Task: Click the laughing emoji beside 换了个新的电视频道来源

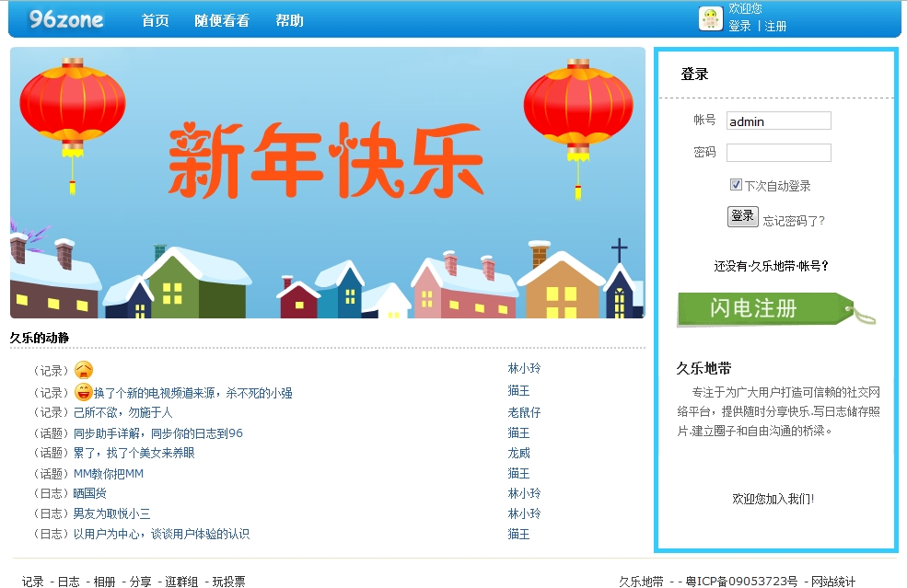Action: click(x=84, y=392)
